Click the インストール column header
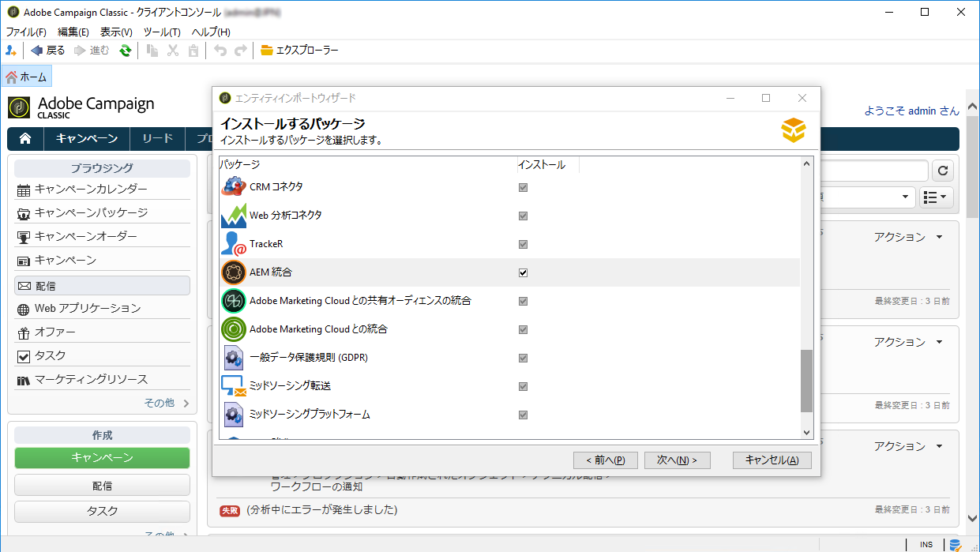 pos(547,165)
